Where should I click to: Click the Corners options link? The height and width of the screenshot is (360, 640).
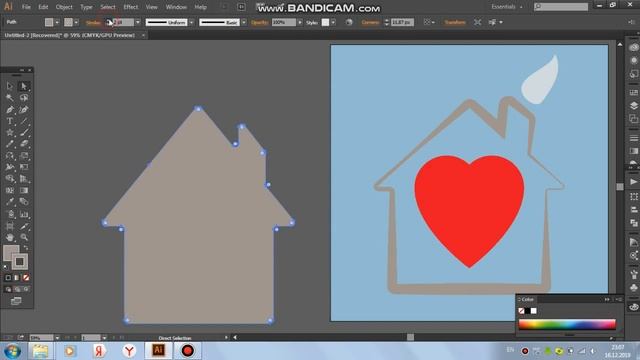(x=370, y=22)
